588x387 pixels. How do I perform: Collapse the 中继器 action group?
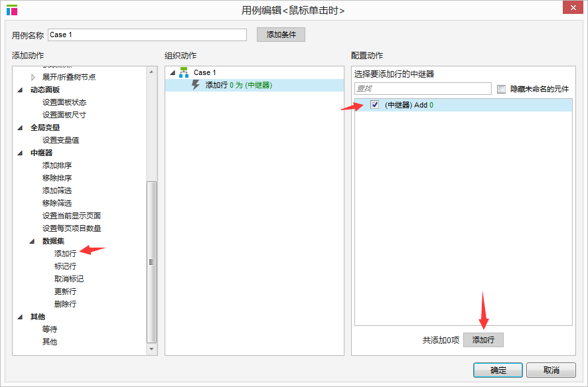coord(21,153)
